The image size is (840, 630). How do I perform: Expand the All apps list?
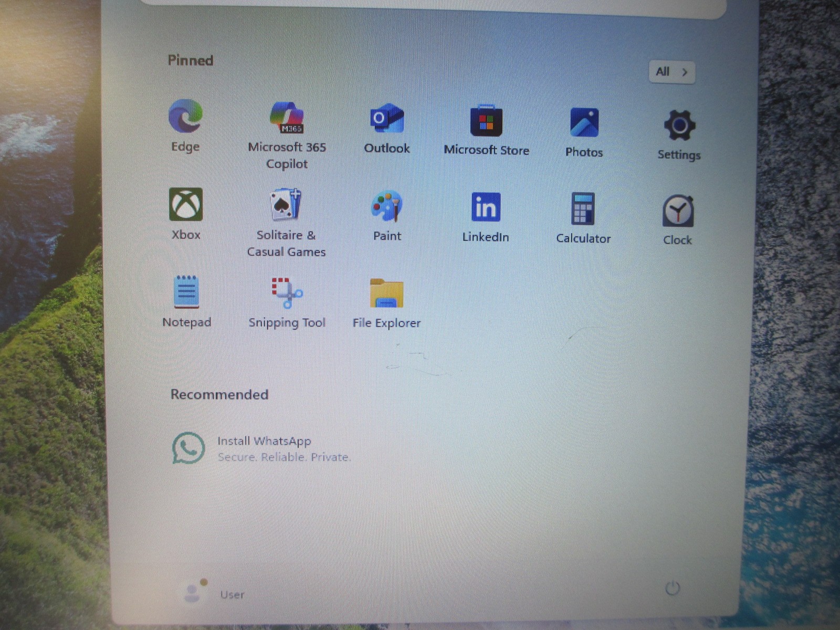click(672, 72)
